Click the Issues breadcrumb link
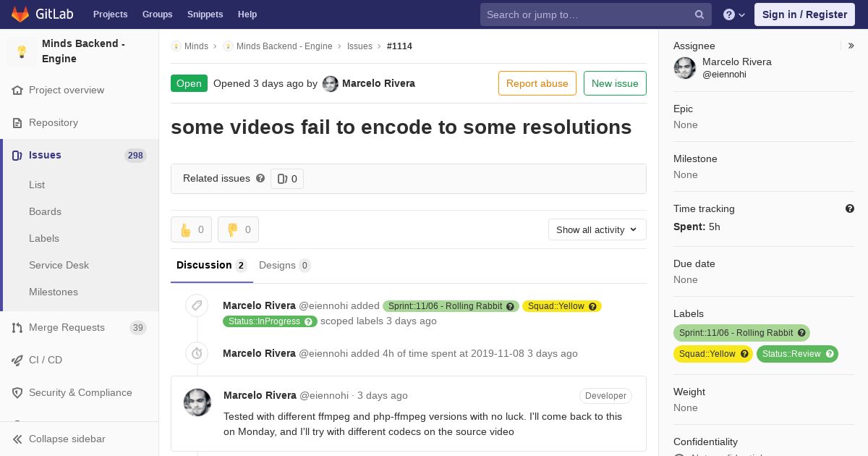The image size is (868, 456). [359, 46]
